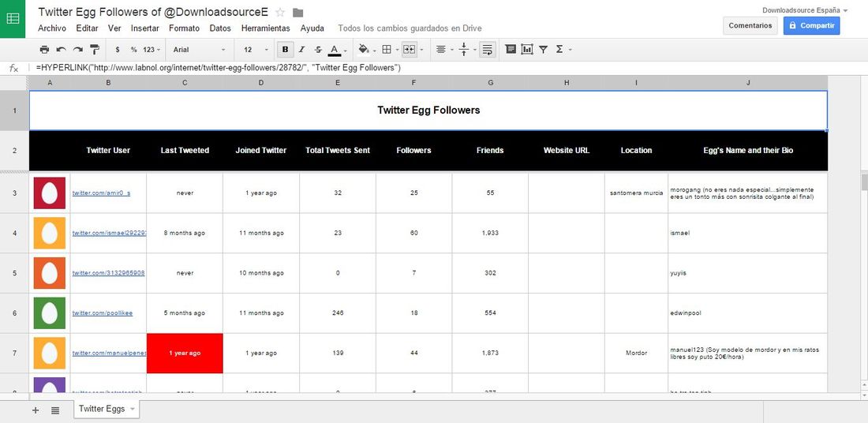Redo the last undone action
868x423 pixels.
coord(78,50)
